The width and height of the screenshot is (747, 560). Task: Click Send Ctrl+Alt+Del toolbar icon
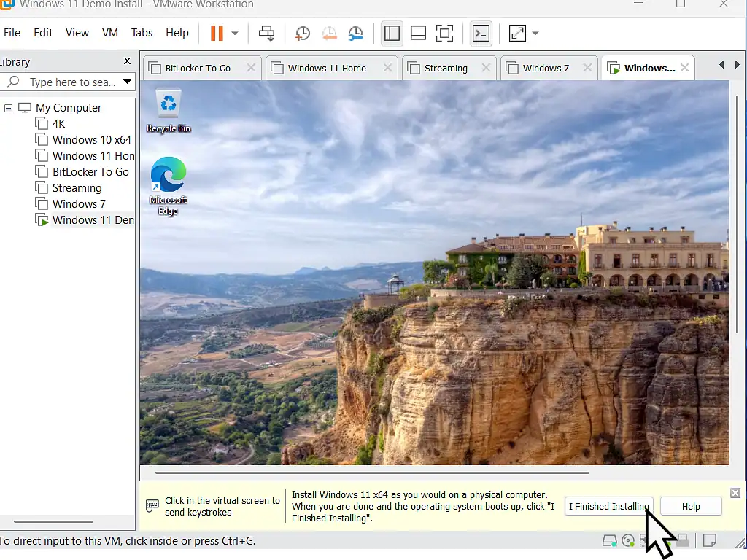pos(267,33)
